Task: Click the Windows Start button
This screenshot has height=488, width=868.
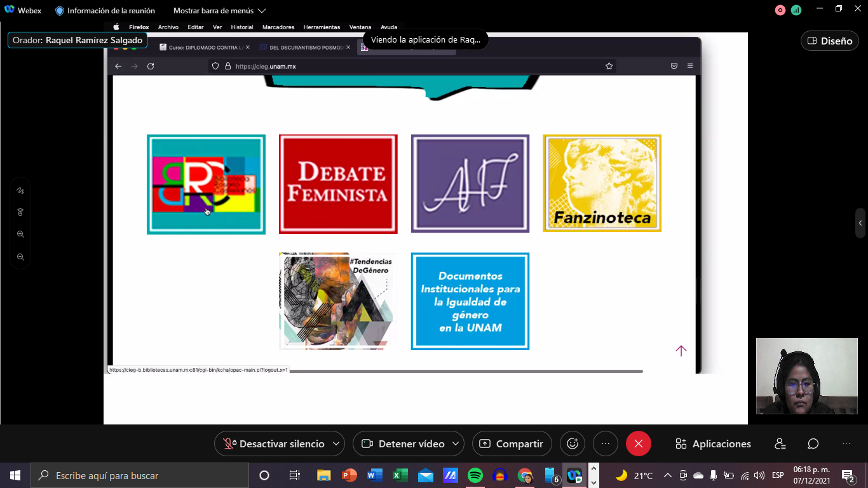Action: pos(15,475)
